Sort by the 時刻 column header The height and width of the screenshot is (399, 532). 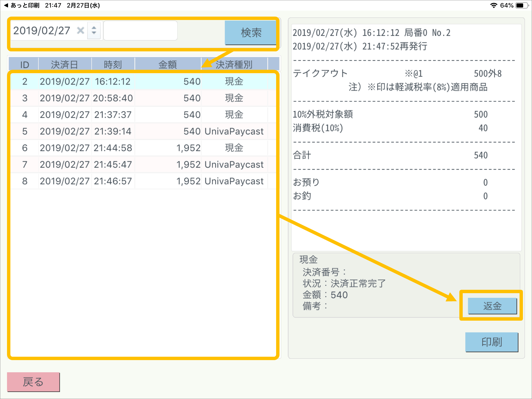113,64
